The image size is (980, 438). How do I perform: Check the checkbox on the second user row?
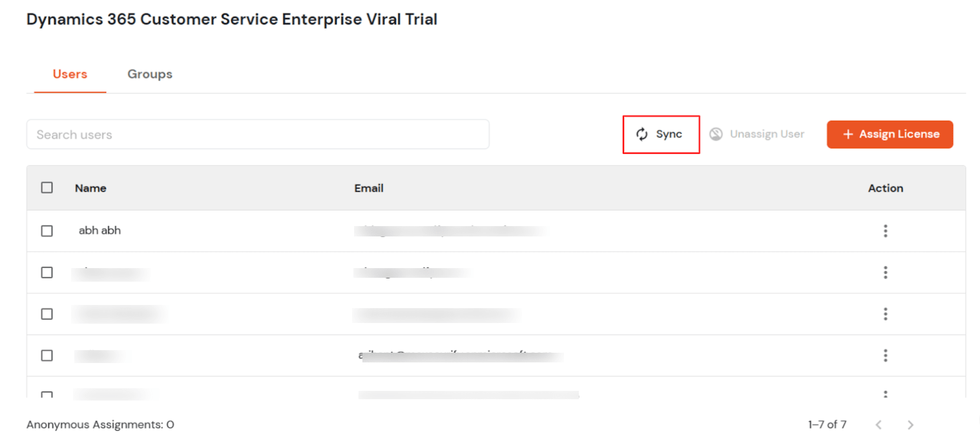pyautogui.click(x=47, y=272)
